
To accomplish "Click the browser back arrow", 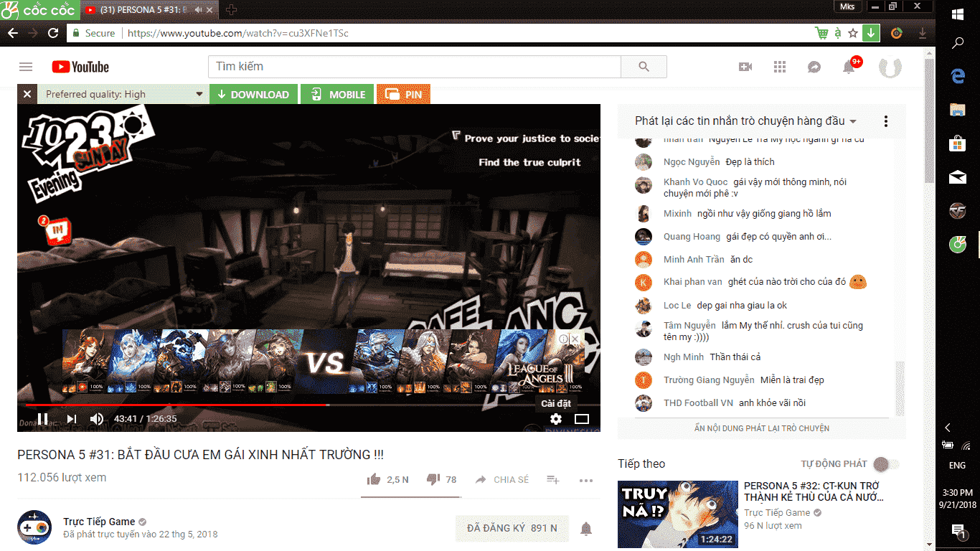I will tap(13, 33).
